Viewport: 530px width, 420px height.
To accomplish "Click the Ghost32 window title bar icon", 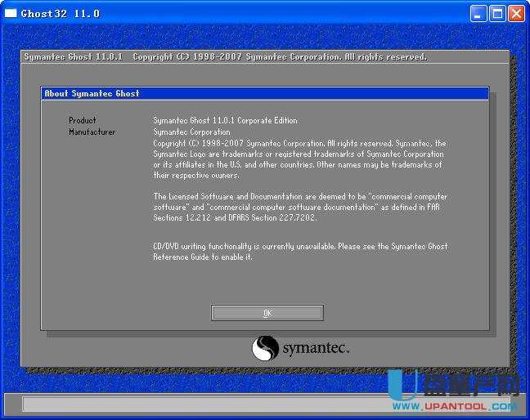I will pyautogui.click(x=11, y=13).
